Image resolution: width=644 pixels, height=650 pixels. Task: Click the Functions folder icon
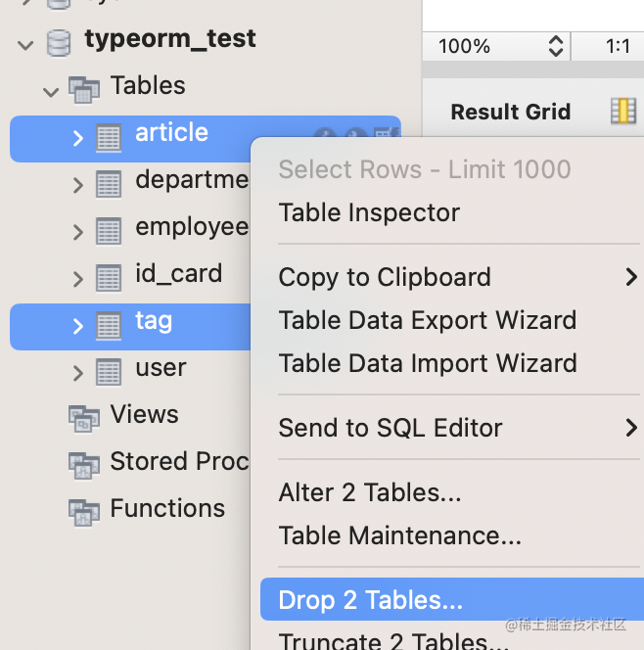84,510
